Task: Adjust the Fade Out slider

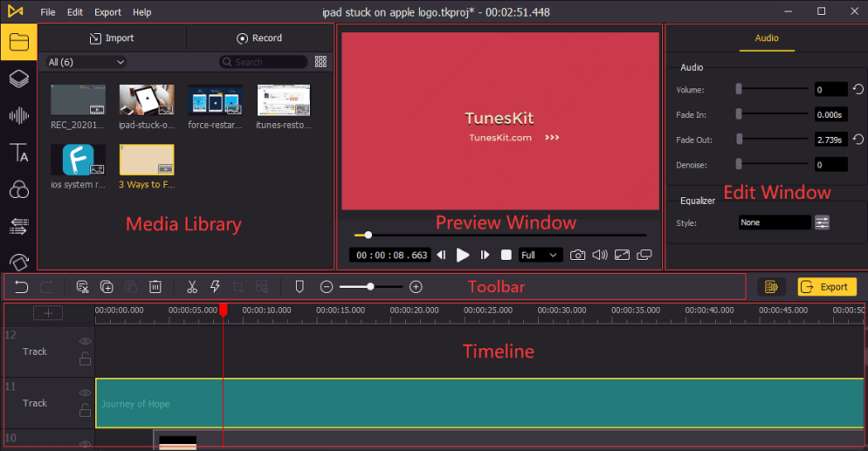Action: tap(772, 140)
